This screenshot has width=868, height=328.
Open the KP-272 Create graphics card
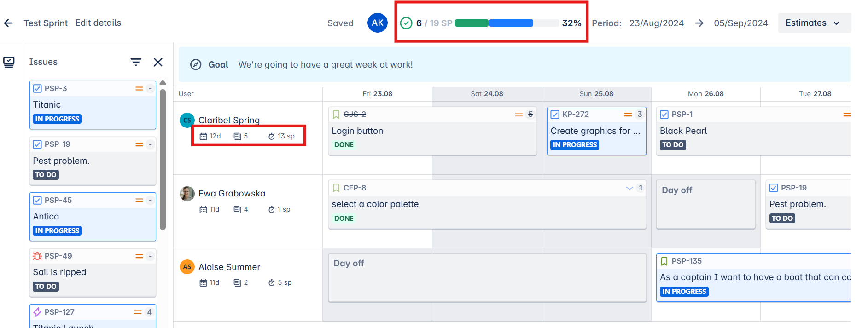click(x=596, y=131)
